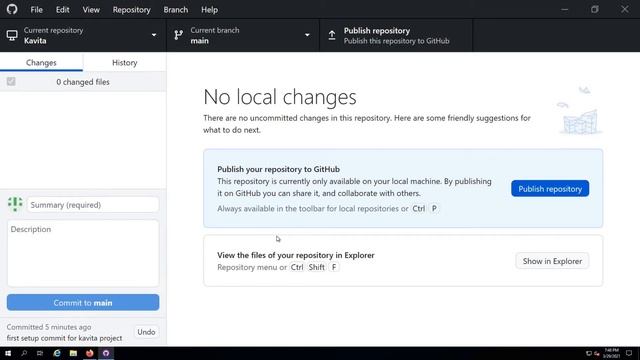
Task: Click the blue Publish repository button
Action: (x=550, y=189)
